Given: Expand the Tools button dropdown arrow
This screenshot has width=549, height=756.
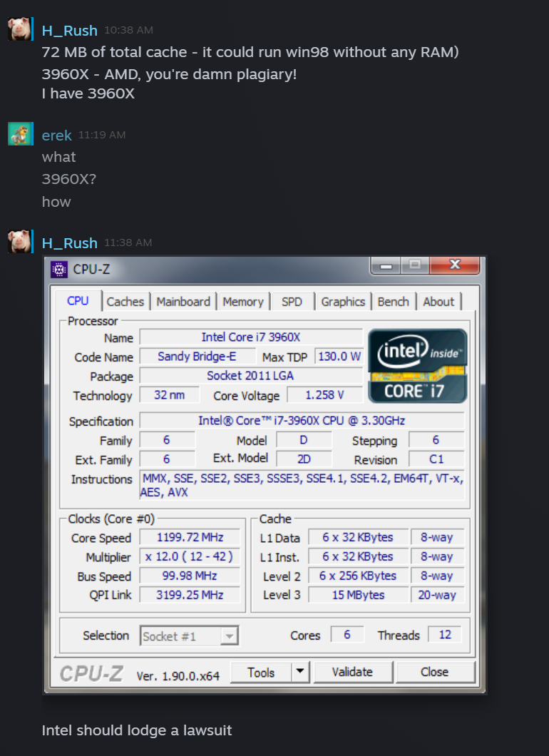Looking at the screenshot, I should (x=300, y=671).
